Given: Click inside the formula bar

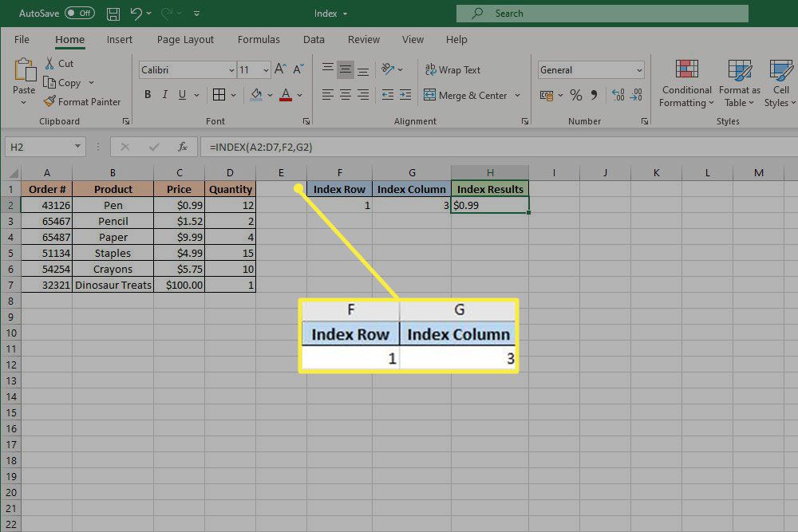Looking at the screenshot, I should click(x=499, y=147).
